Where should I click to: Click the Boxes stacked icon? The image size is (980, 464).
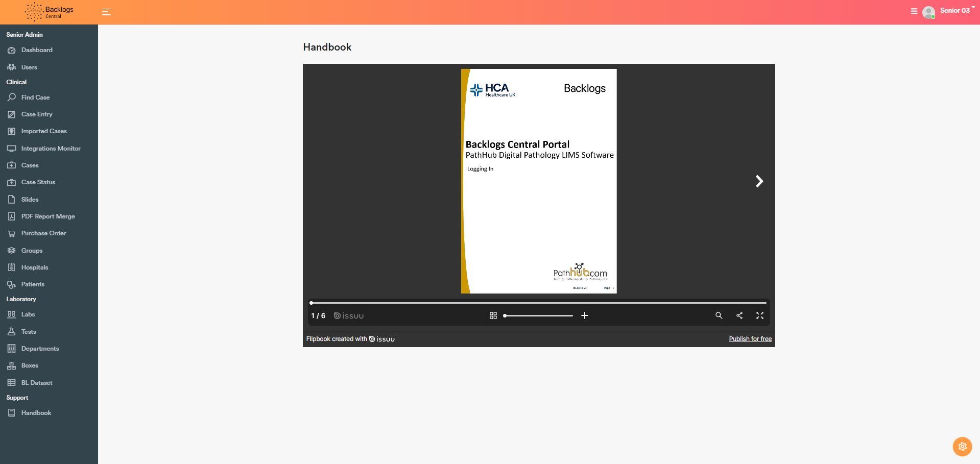click(12, 365)
